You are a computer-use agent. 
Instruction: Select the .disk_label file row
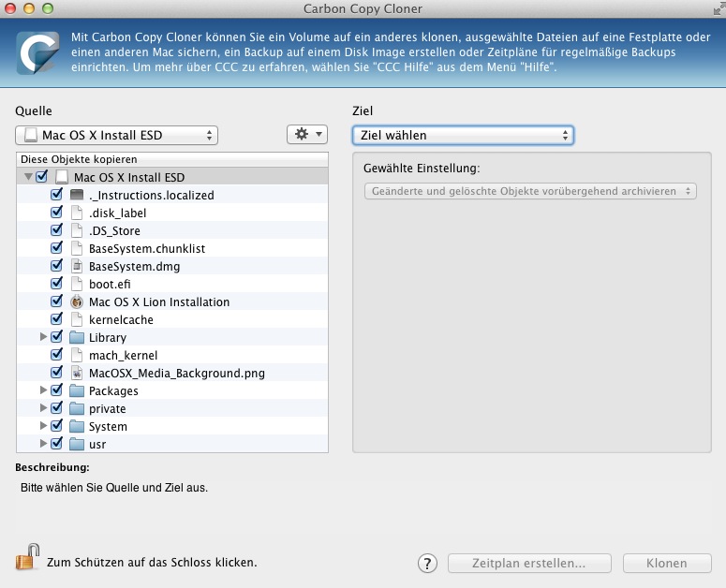coord(117,213)
